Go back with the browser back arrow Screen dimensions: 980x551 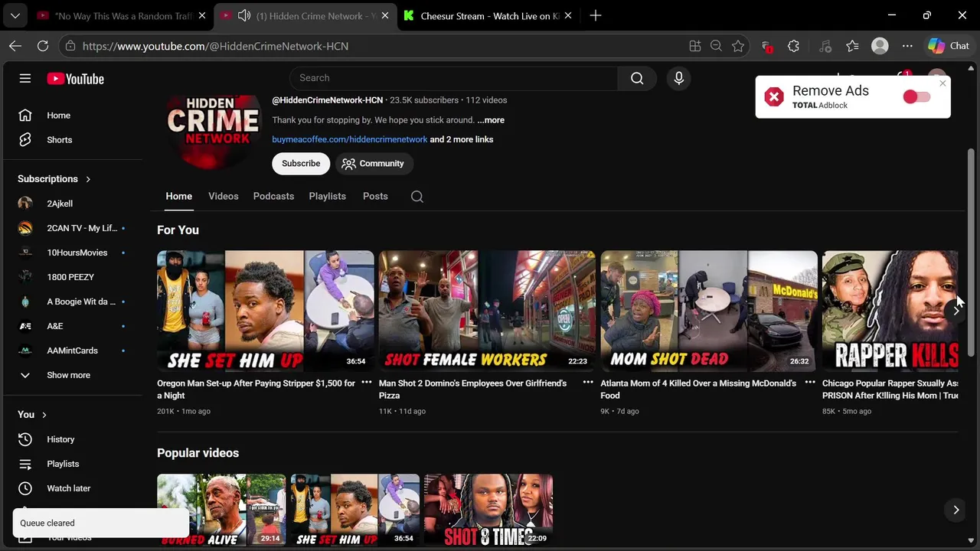click(15, 46)
